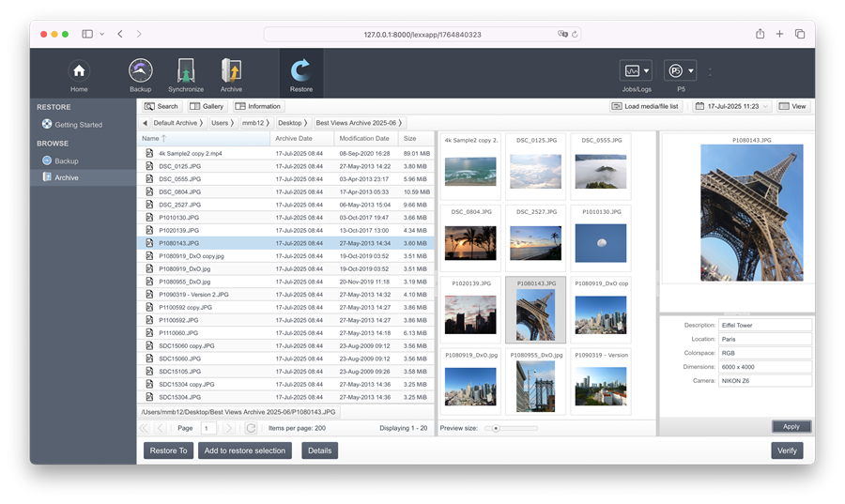Select Archive in the Browse sidebar
Image resolution: width=845 pixels, height=504 pixels.
coord(66,177)
